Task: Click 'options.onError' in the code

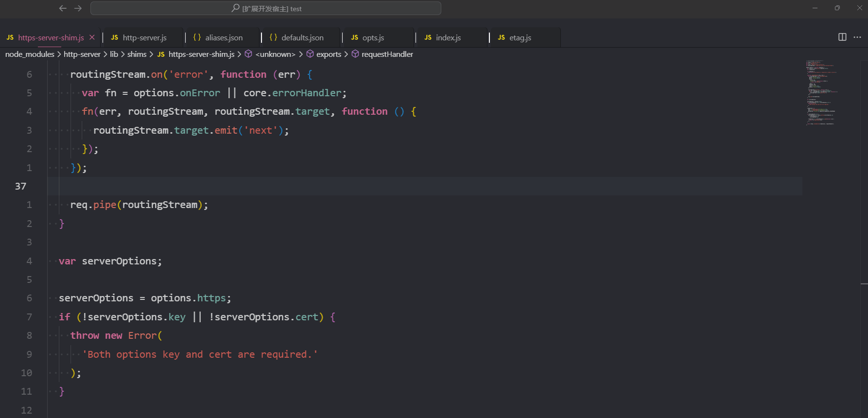Action: pyautogui.click(x=177, y=93)
